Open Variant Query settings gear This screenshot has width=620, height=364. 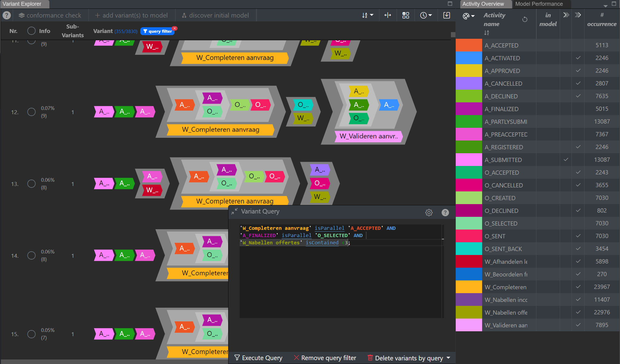[x=429, y=213]
